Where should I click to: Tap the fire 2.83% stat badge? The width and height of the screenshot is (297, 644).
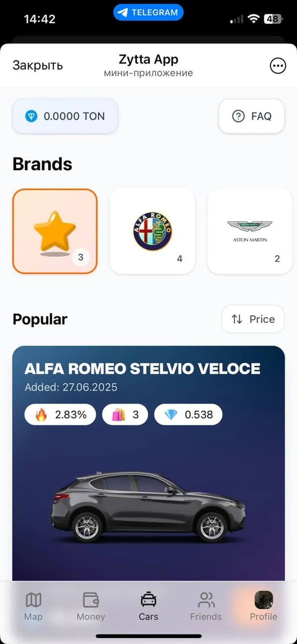(x=60, y=414)
